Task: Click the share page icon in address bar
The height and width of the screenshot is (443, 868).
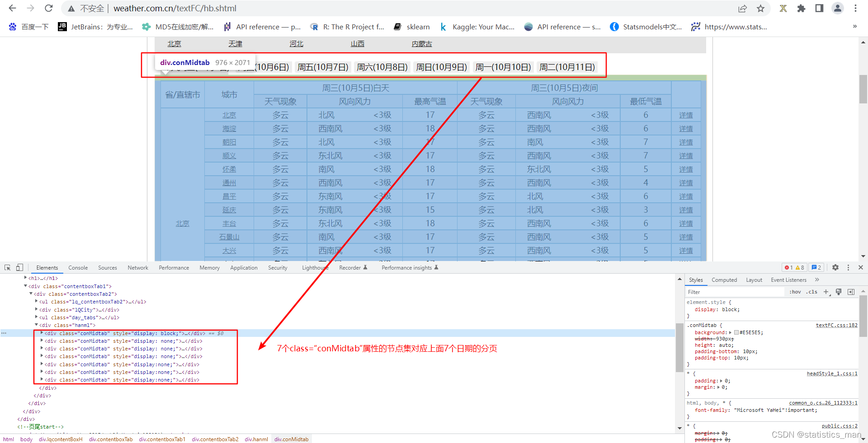Action: tap(742, 9)
